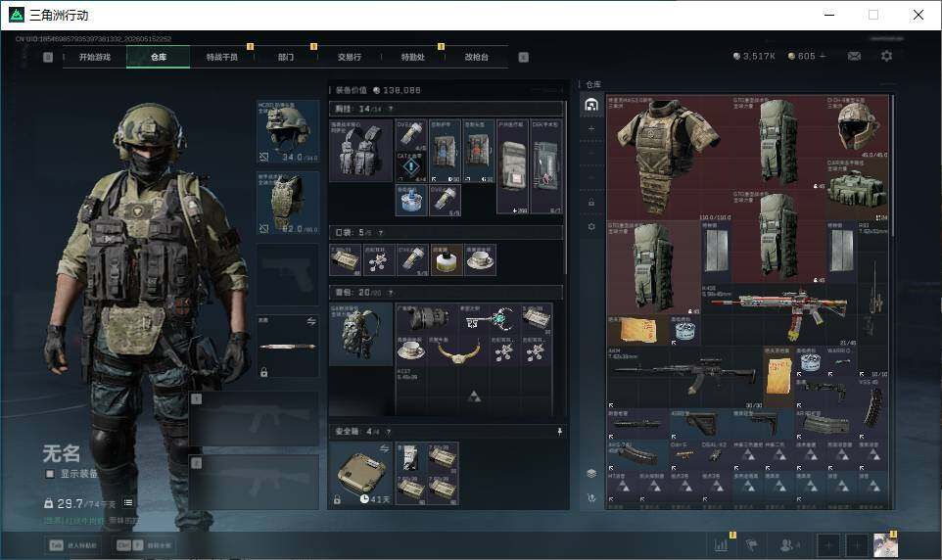Open the 特勤处 tab
The width and height of the screenshot is (942, 560).
pos(413,57)
